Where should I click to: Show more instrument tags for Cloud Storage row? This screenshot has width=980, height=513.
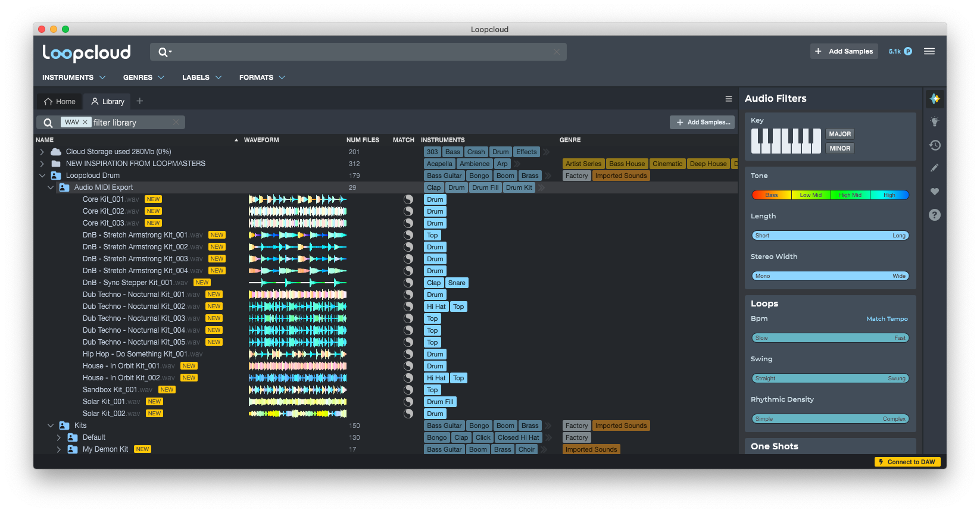[546, 152]
